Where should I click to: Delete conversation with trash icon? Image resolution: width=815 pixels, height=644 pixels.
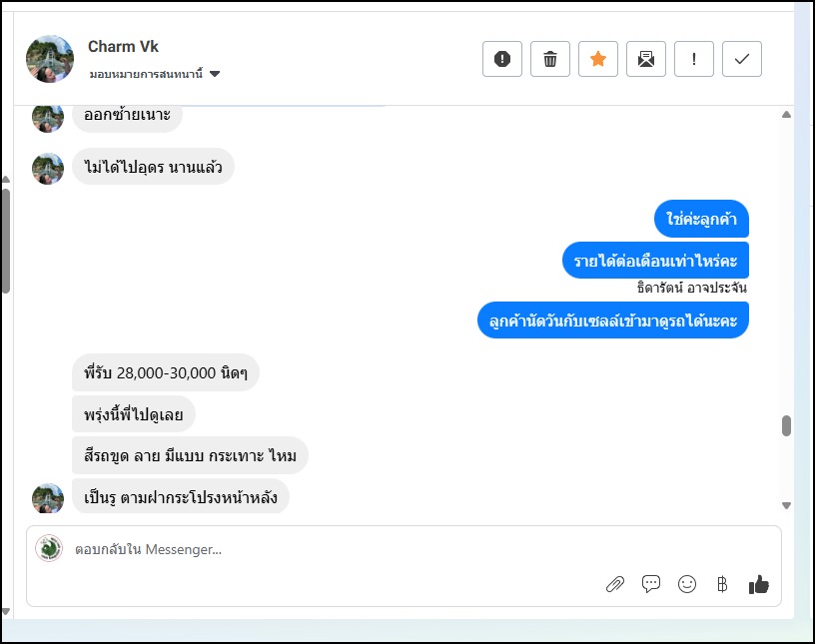(550, 59)
